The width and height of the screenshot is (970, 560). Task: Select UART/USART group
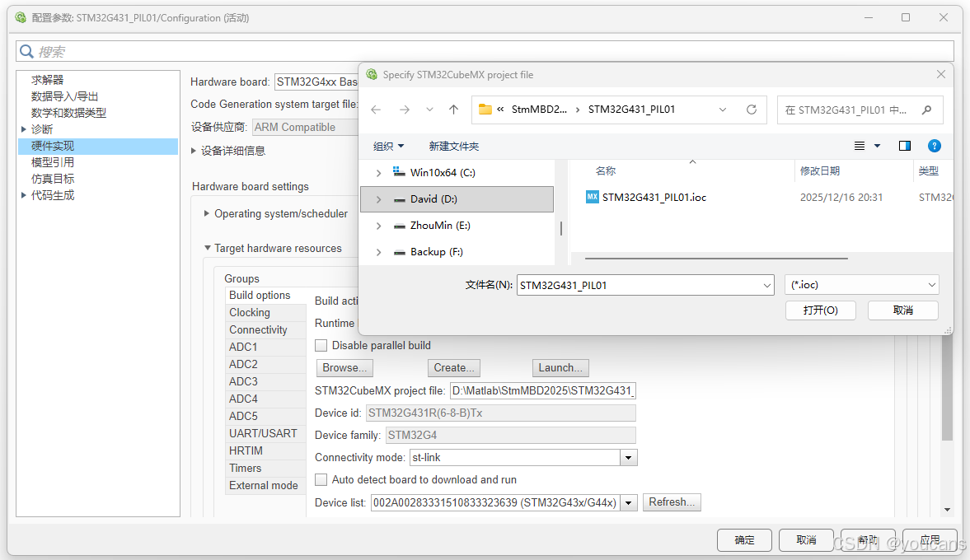click(x=266, y=434)
